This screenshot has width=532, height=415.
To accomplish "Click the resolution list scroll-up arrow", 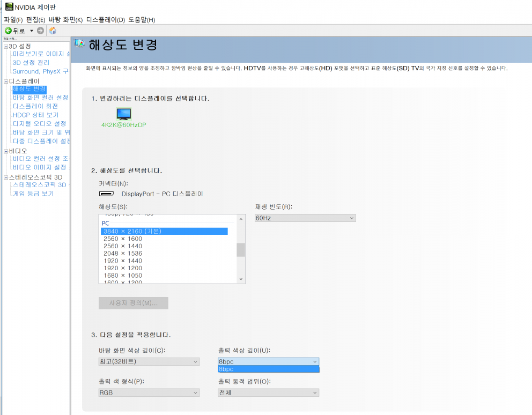I will click(241, 219).
